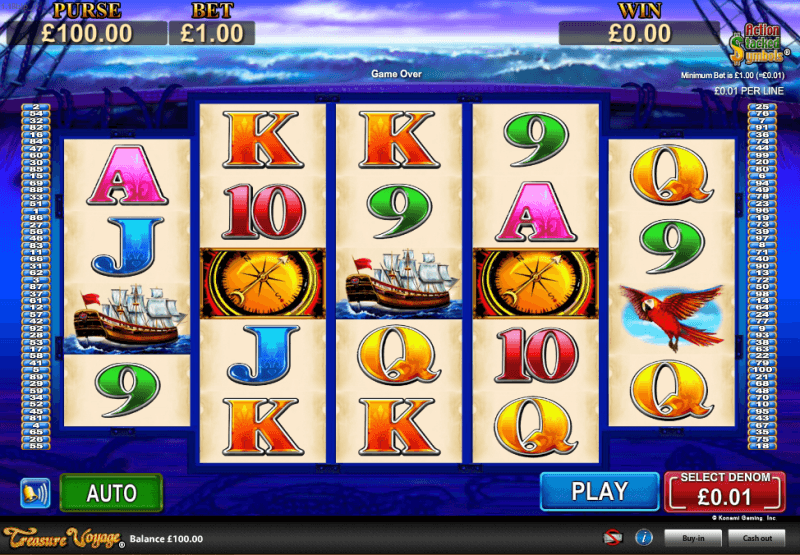Click the Action Stacked Symbols logo

point(757,45)
